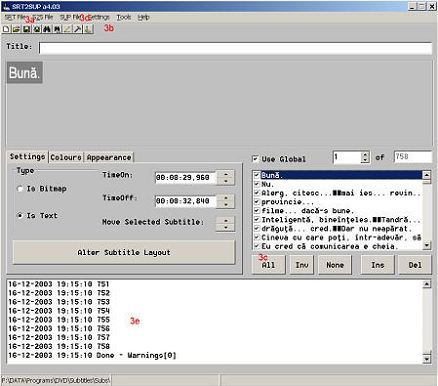Select the Is Bitmap radio button
438x386 pixels.
click(x=20, y=189)
